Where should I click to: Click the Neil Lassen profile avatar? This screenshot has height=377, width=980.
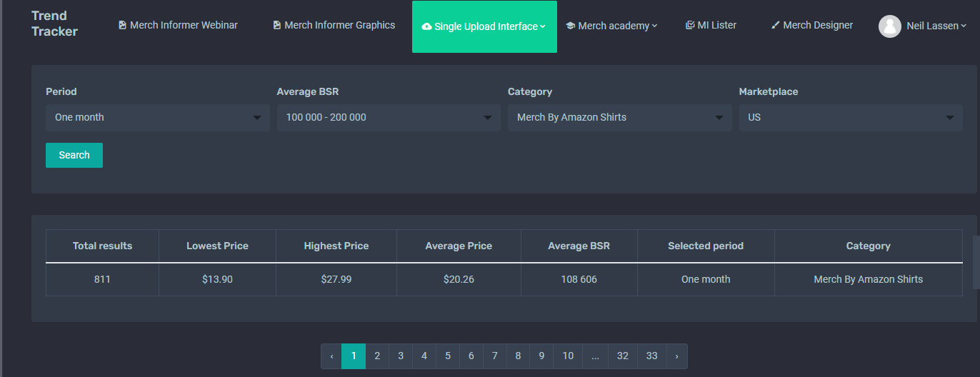pyautogui.click(x=889, y=26)
